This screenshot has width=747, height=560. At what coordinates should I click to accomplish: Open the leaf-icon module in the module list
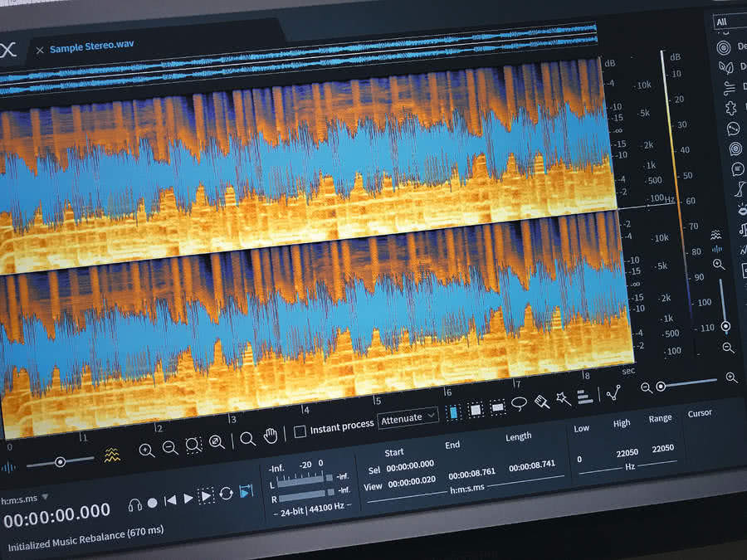point(725,66)
